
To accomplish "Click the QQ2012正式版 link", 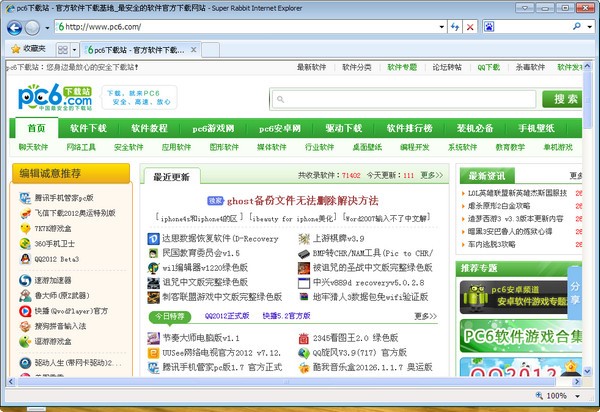I will (x=227, y=316).
